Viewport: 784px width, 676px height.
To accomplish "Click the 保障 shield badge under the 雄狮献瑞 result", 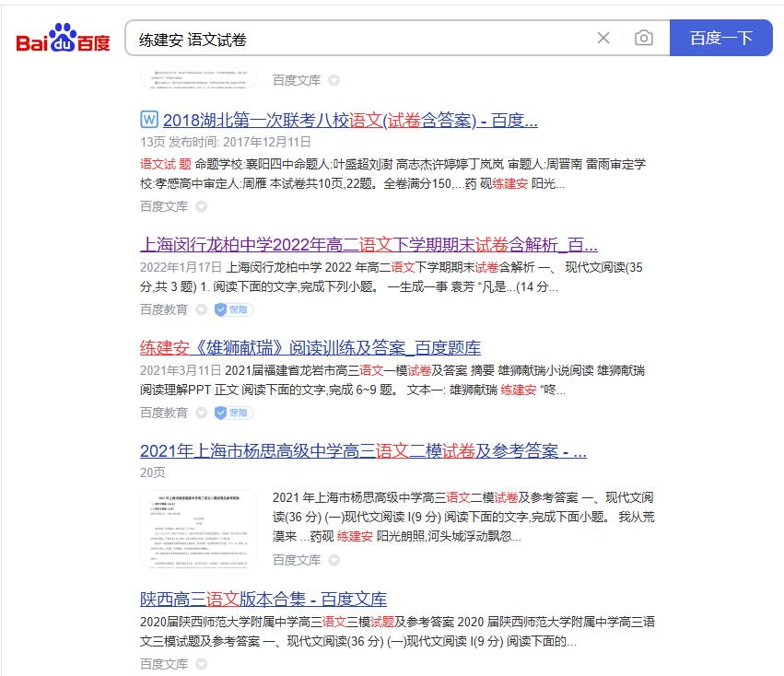I will 233,413.
